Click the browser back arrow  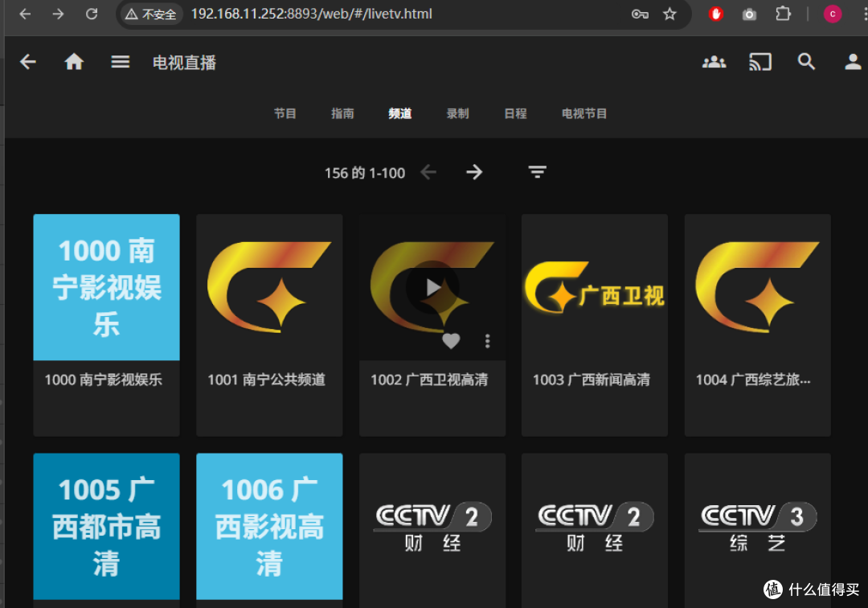[x=25, y=14]
